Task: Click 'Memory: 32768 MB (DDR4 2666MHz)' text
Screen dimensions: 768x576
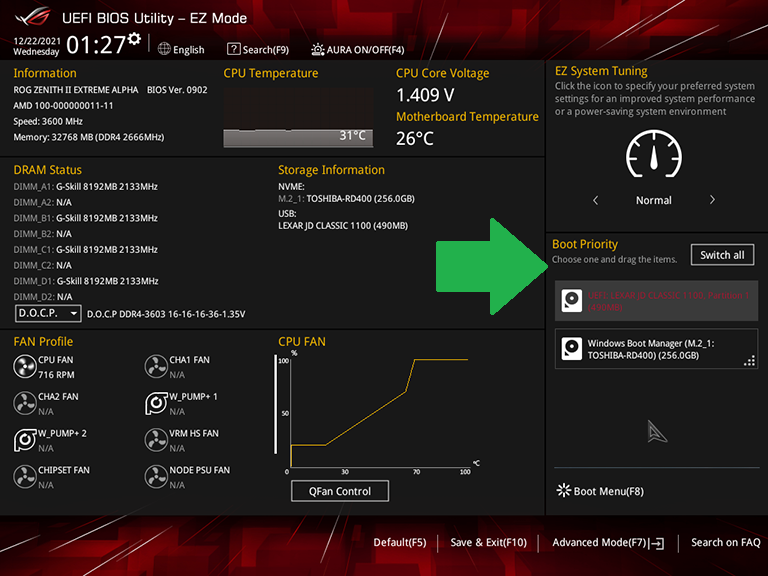Action: click(89, 137)
